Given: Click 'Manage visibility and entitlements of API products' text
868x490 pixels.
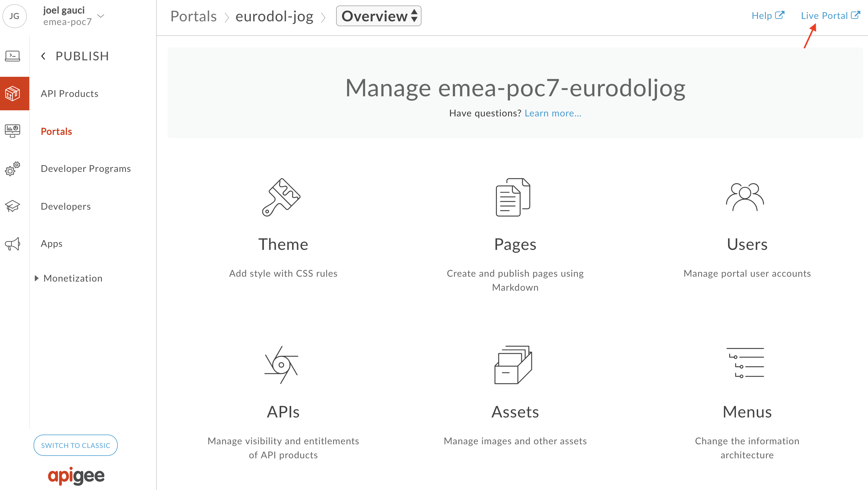Looking at the screenshot, I should click(x=283, y=448).
